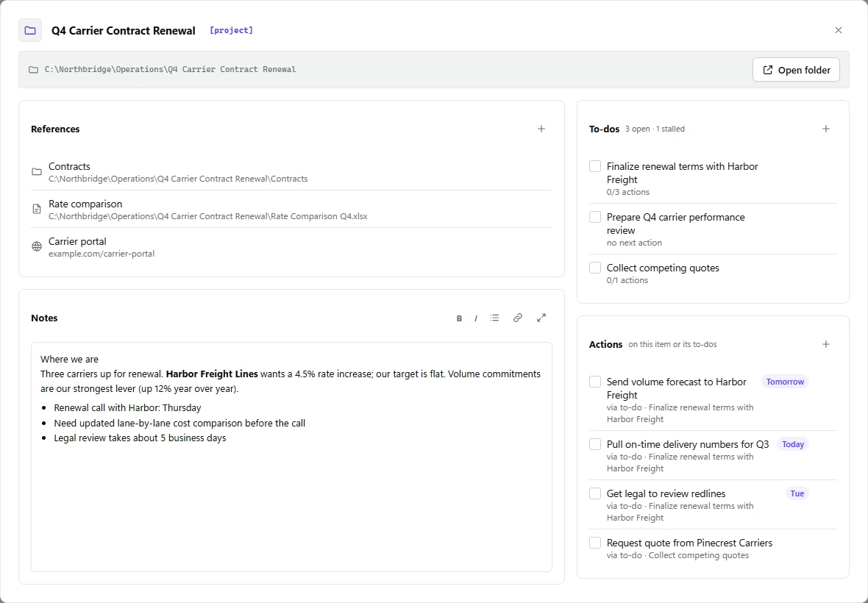Screen dimensions: 868x603
Task: Open the Rate comparison reference
Action: coord(292,209)
